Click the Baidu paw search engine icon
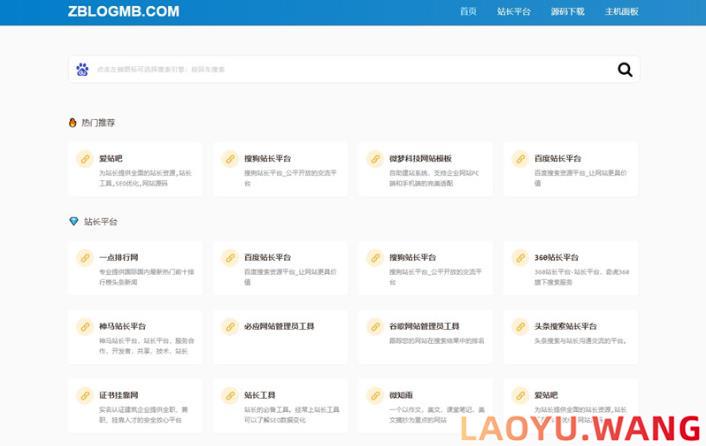Viewport: 706px width, 446px height. click(x=82, y=69)
